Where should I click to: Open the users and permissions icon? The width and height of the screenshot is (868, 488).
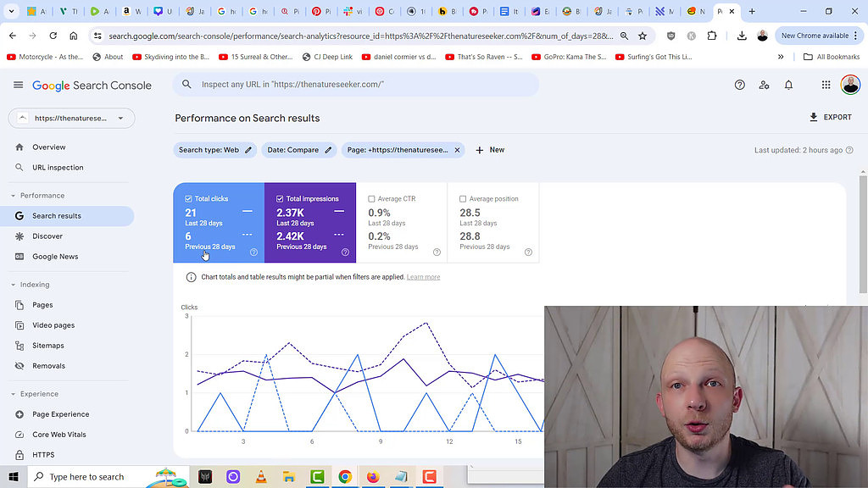[x=764, y=85]
